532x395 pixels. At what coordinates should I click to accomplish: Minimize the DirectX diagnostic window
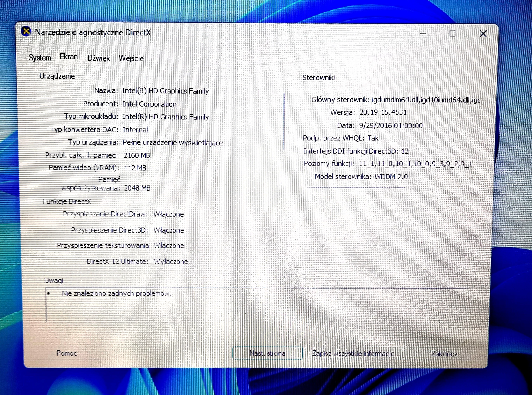[423, 34]
